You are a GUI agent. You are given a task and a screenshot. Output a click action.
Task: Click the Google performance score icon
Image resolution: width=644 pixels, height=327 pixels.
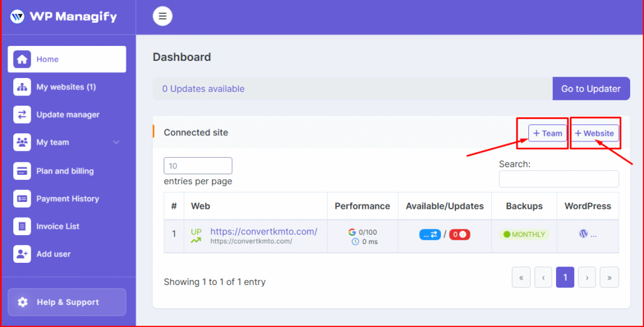(x=352, y=232)
